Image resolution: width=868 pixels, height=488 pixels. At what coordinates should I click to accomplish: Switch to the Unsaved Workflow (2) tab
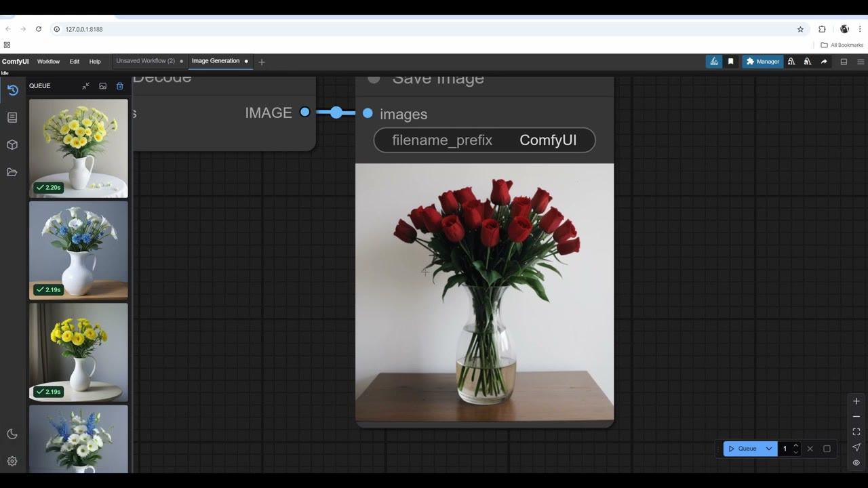[x=149, y=61]
